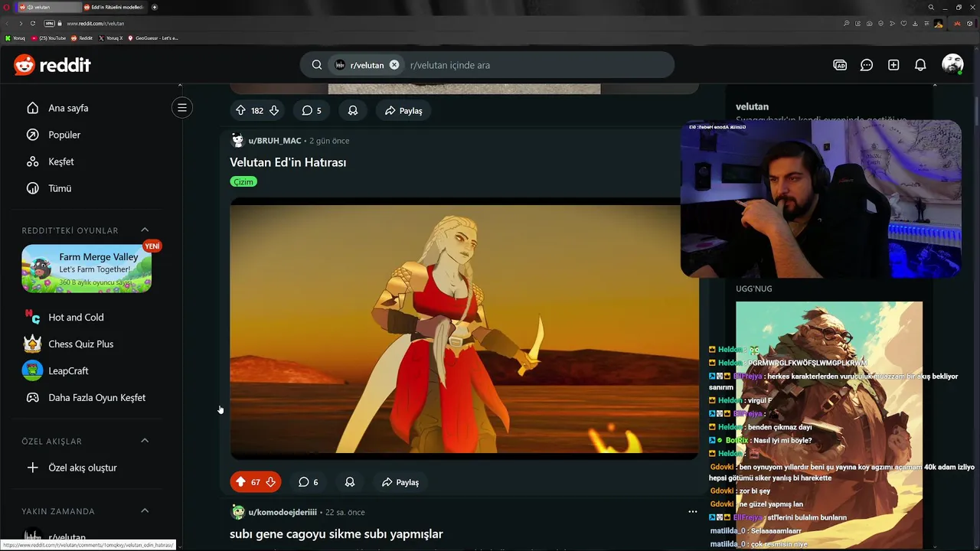980x551 pixels.
Task: Create a new post with plus icon
Action: [893, 65]
